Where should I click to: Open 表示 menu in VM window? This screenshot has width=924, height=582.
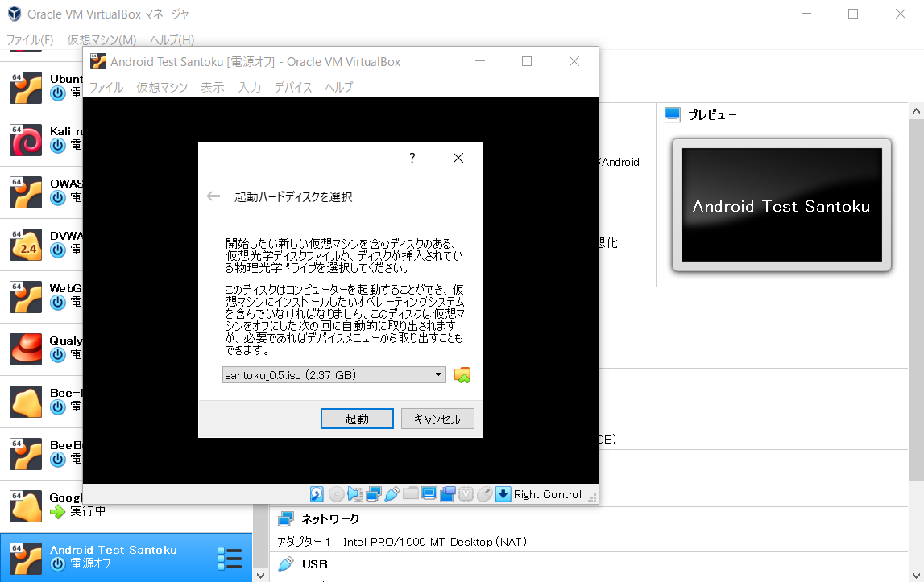213,87
